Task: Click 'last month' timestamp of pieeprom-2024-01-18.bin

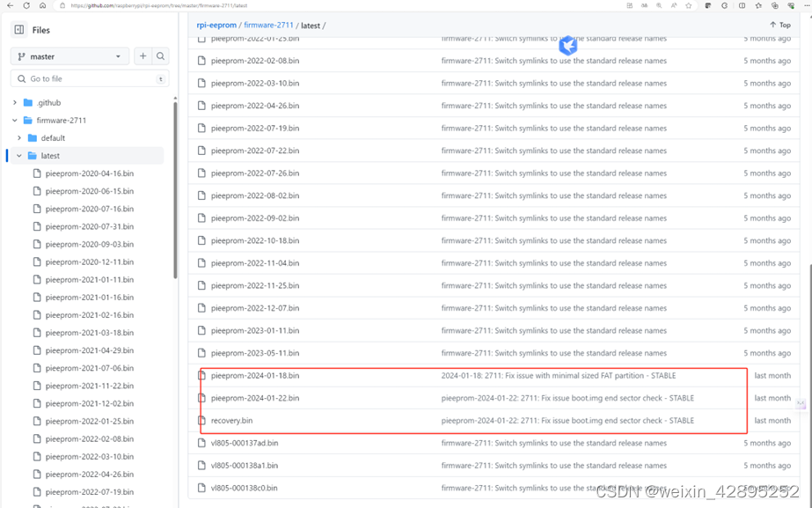Action: (772, 375)
